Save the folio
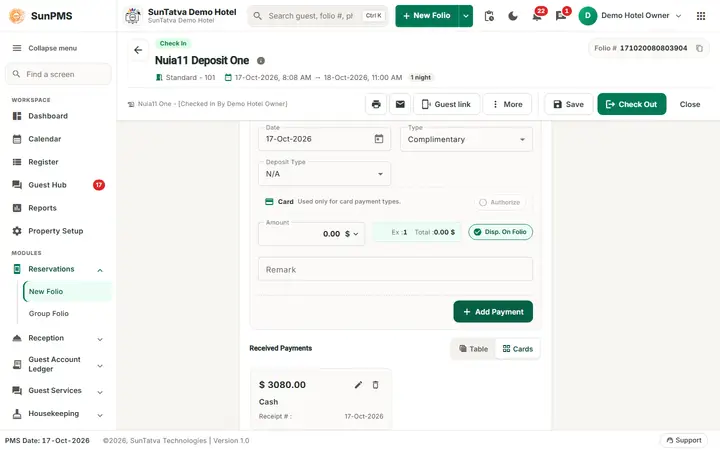 [568, 104]
